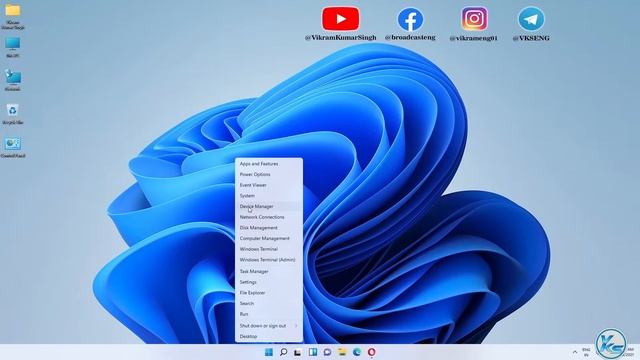This screenshot has height=360, width=640.
Task: Open Network Connections from the menu
Action: [269, 217]
